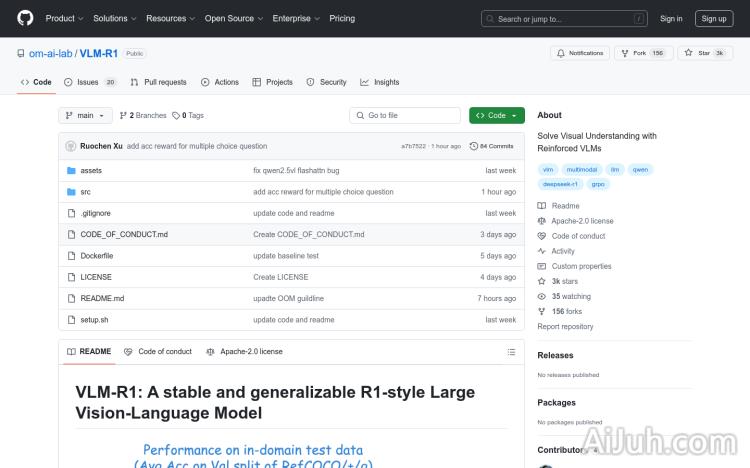Viewport: 750px width, 468px height.
Task: Open the README.md file link
Action: pyautogui.click(x=102, y=298)
